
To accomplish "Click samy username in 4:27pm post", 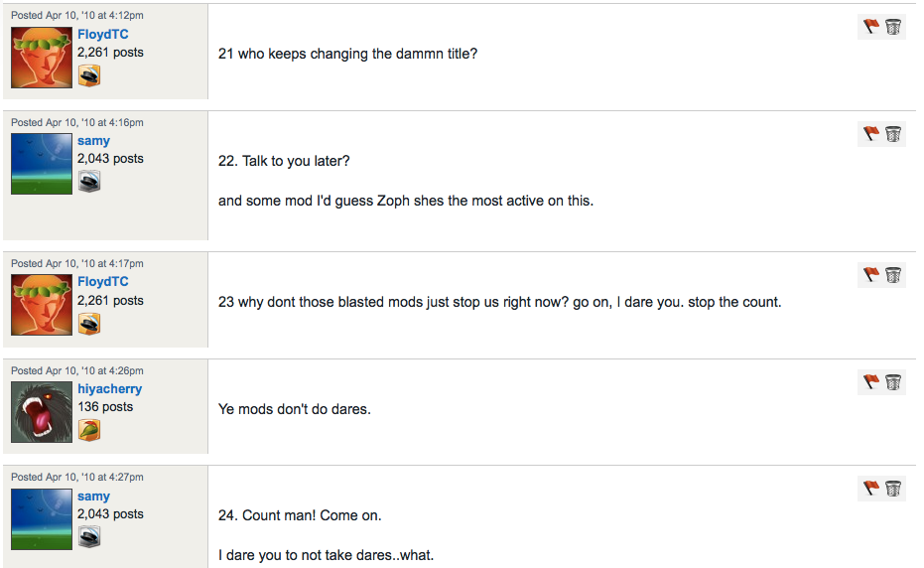I will [x=93, y=497].
